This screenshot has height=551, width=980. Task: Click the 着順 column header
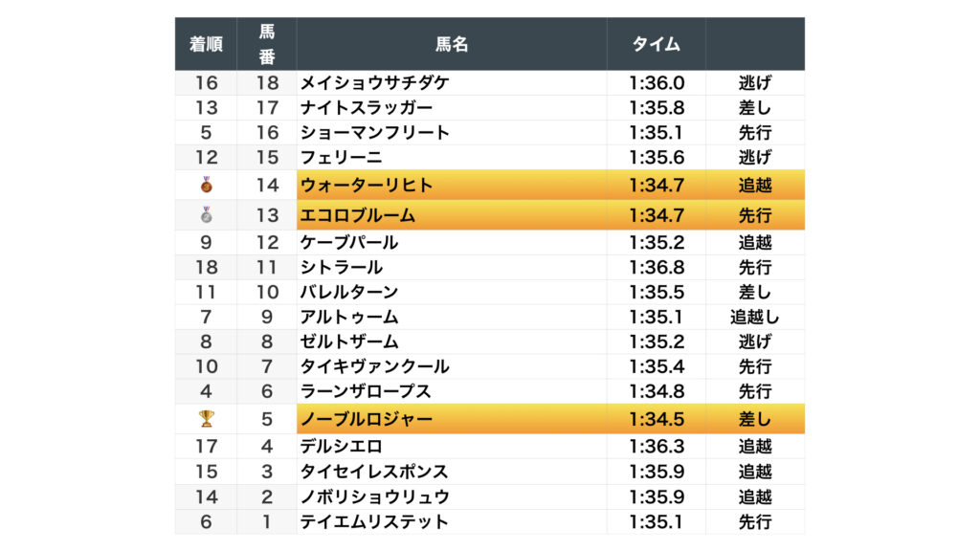[x=206, y=44]
